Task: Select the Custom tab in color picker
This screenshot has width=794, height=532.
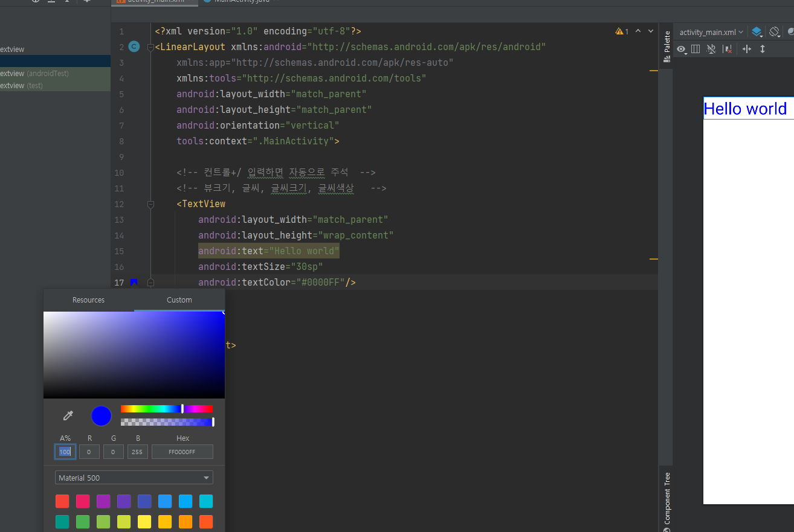Action: tap(179, 300)
